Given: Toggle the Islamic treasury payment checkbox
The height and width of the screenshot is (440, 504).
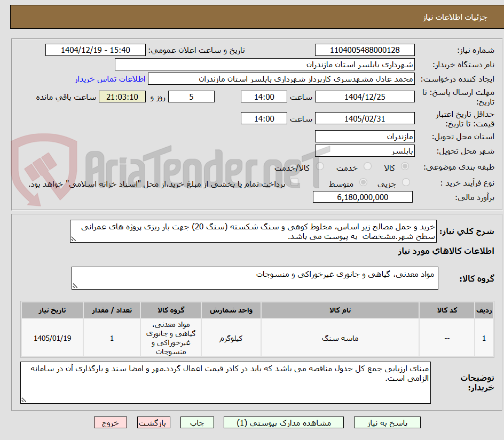Looking at the screenshot, I should point(294,182).
